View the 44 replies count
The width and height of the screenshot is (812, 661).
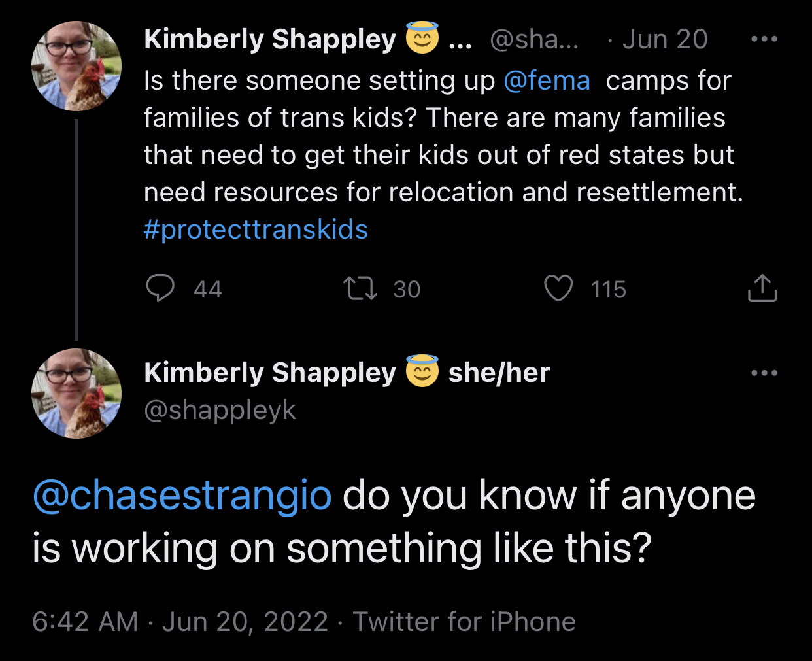(x=208, y=289)
